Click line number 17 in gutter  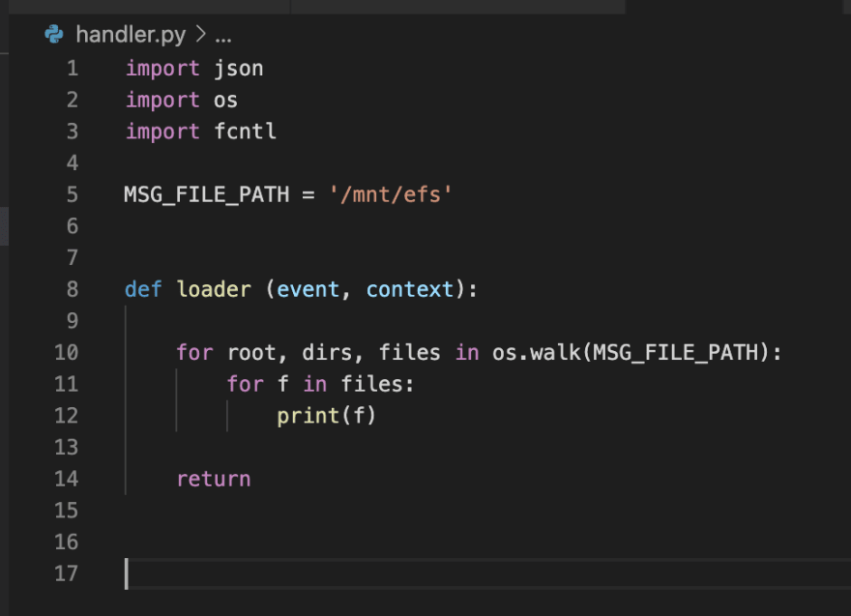coord(66,573)
